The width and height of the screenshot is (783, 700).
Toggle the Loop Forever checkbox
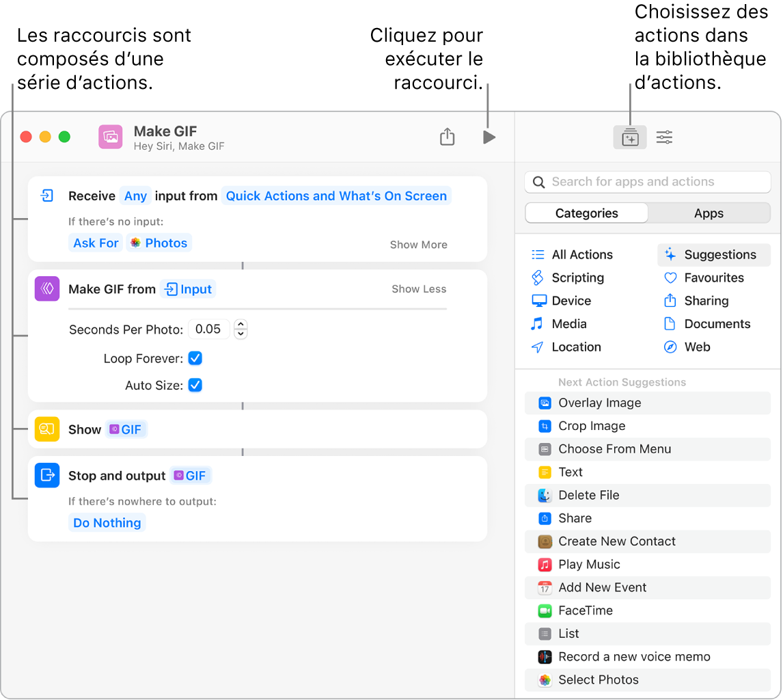195,358
